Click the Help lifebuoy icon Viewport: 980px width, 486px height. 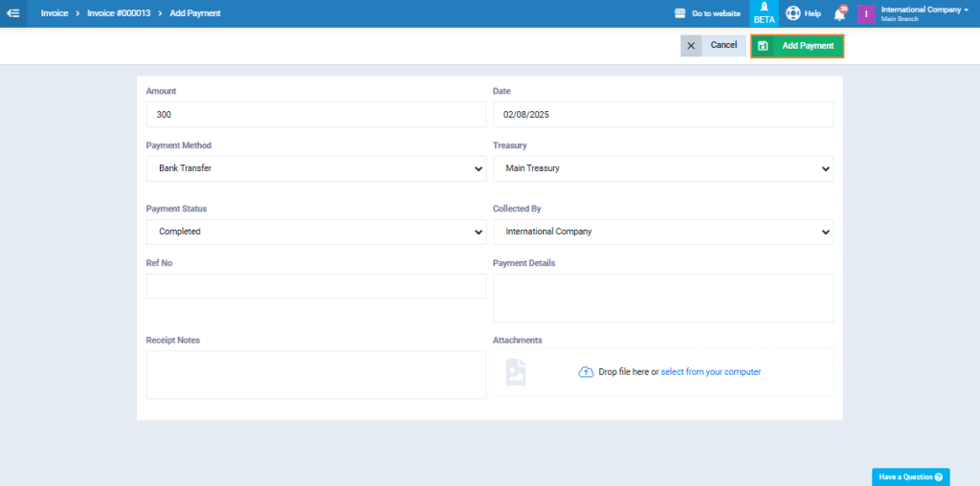[x=792, y=13]
